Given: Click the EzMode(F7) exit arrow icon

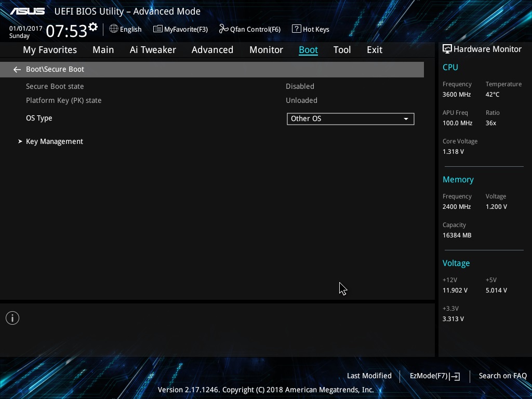Looking at the screenshot, I should [x=455, y=376].
